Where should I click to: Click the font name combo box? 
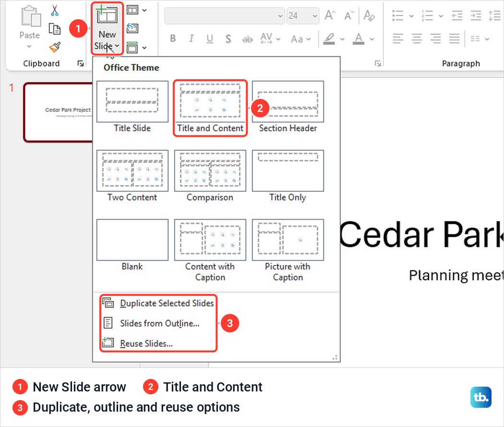224,16
